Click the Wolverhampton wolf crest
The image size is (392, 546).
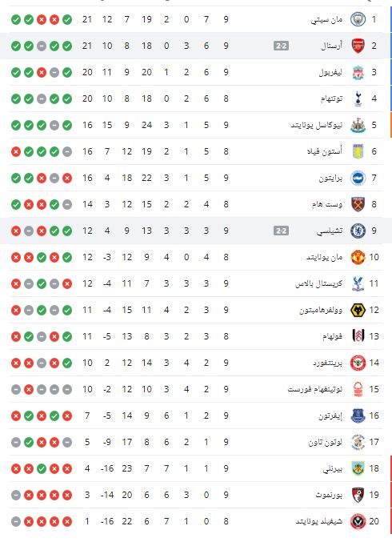point(358,310)
